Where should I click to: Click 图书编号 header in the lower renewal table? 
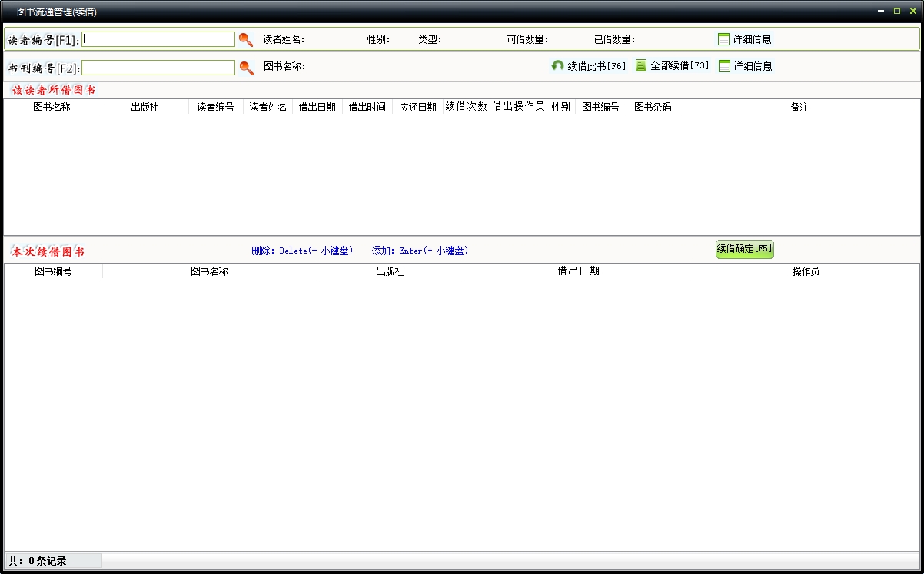pos(53,272)
